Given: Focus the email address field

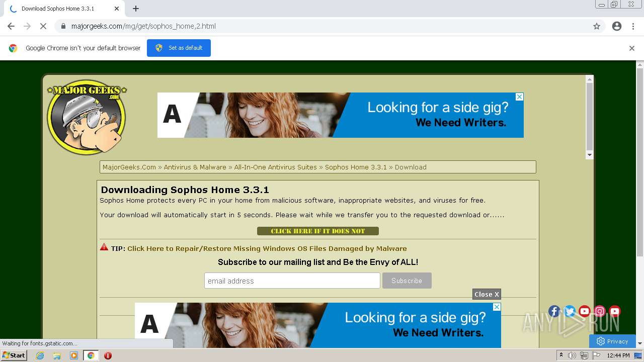Looking at the screenshot, I should click(x=292, y=281).
